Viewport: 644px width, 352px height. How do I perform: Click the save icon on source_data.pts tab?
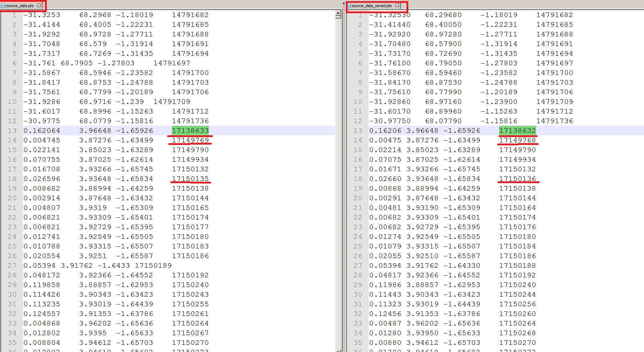pos(3,6)
